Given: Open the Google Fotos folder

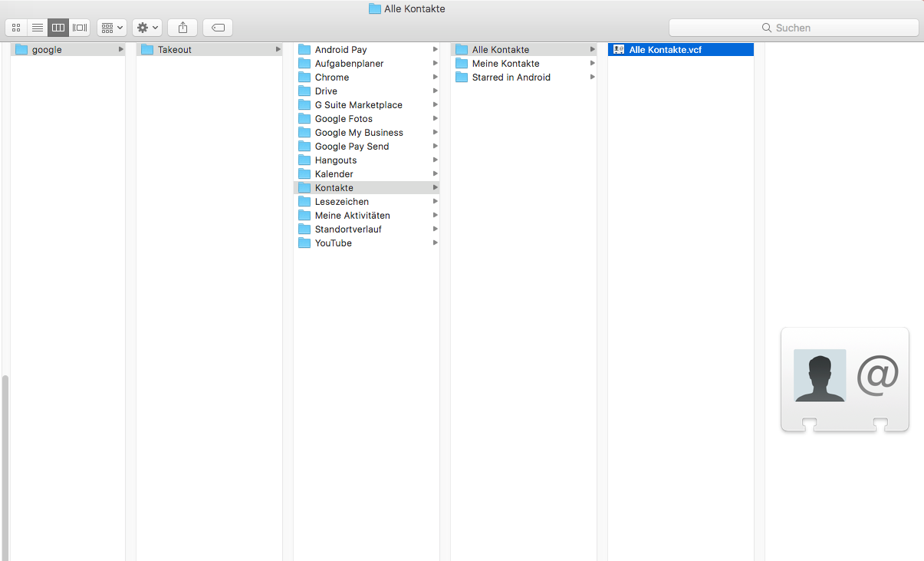Looking at the screenshot, I should tap(367, 118).
